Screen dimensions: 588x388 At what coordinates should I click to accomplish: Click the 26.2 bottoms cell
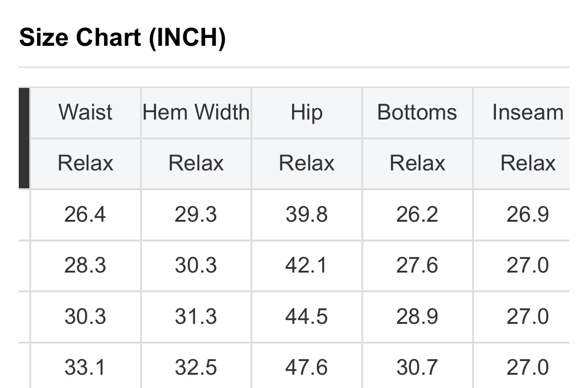tap(417, 214)
